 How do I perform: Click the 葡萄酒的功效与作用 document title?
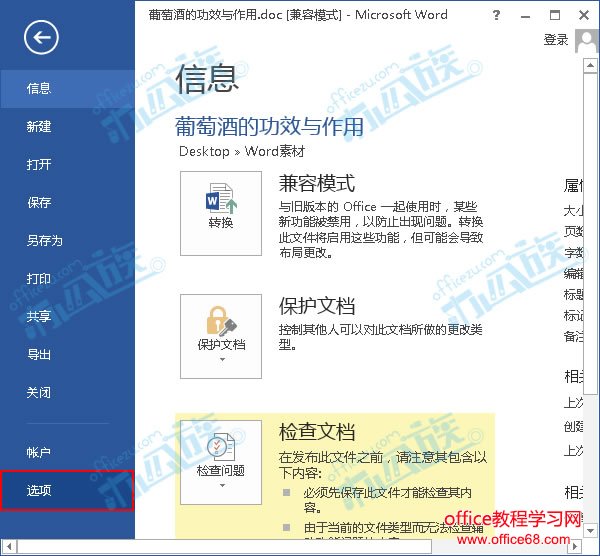point(269,126)
